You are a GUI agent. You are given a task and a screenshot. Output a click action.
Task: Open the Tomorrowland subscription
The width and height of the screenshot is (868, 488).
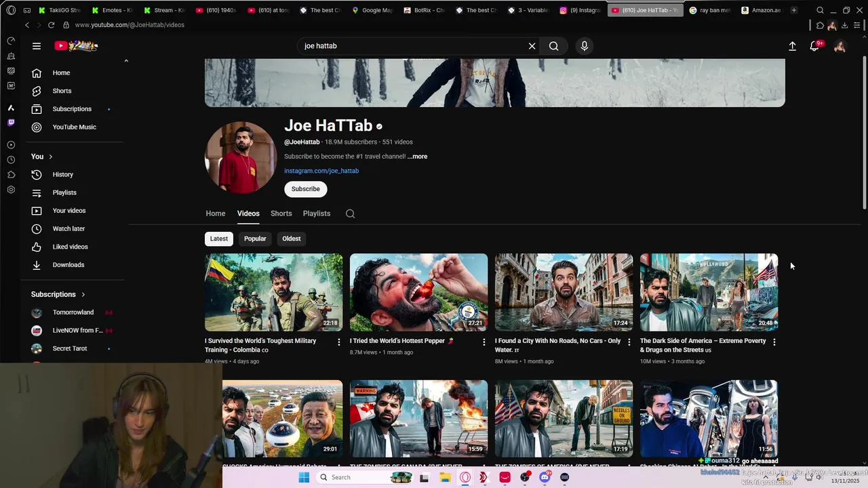pyautogui.click(x=75, y=312)
